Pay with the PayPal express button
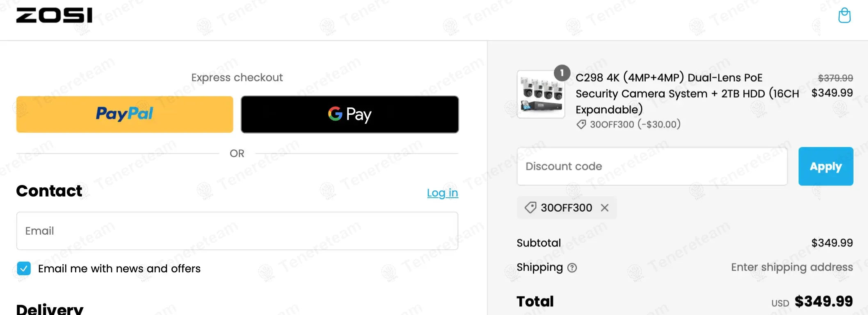Viewport: 868px width, 315px height. (125, 114)
